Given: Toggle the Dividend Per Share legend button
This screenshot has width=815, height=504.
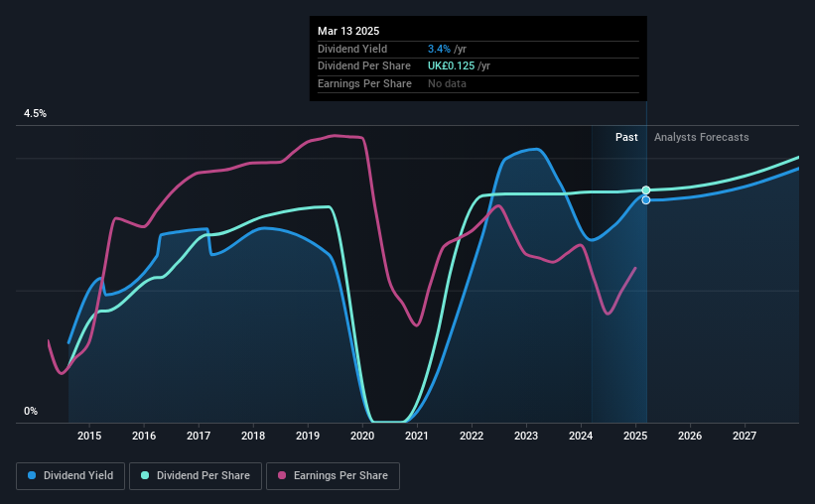Looking at the screenshot, I should click(x=196, y=476).
